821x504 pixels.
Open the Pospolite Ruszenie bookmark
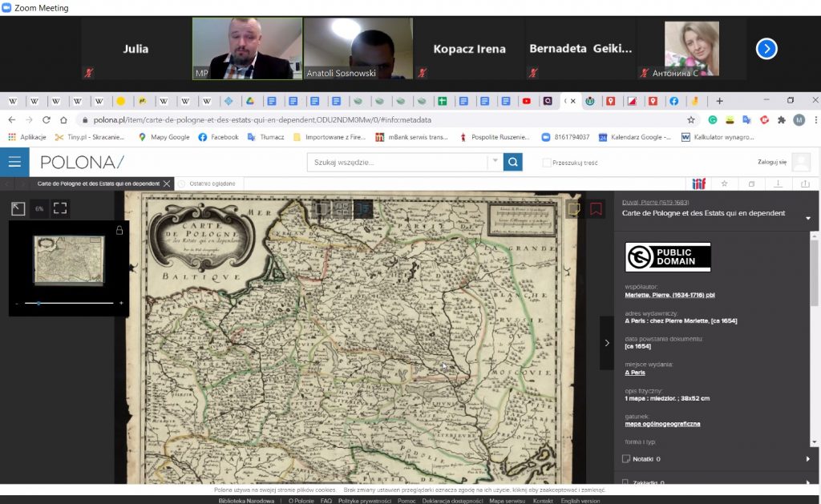(x=494, y=137)
